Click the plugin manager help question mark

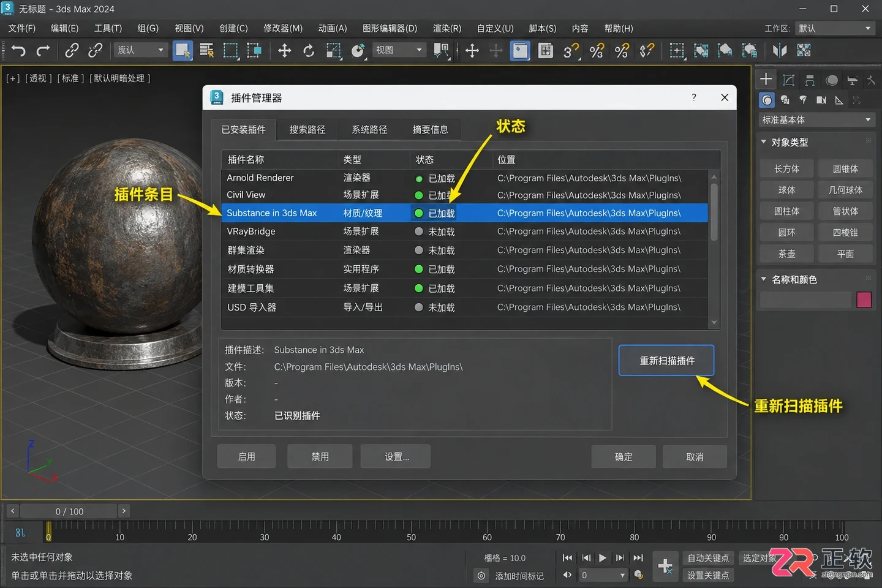pyautogui.click(x=694, y=97)
